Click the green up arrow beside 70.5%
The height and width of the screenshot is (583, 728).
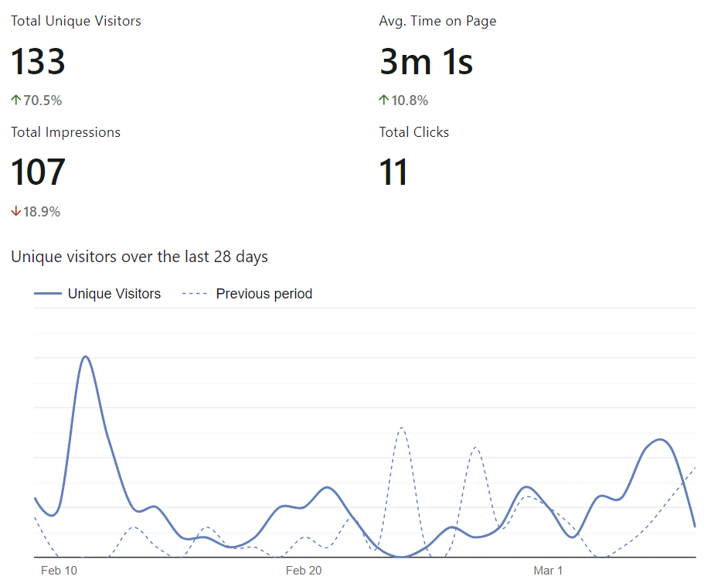[x=15, y=100]
